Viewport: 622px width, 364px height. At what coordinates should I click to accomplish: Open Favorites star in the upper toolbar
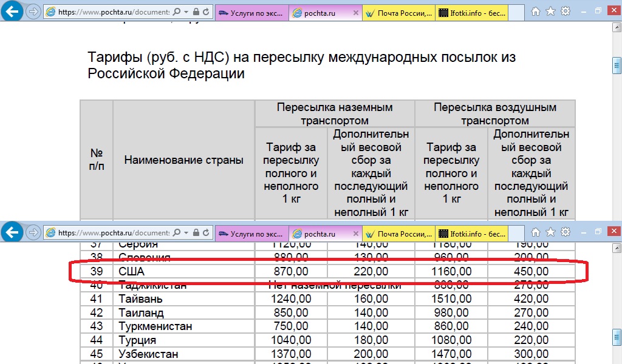click(551, 12)
